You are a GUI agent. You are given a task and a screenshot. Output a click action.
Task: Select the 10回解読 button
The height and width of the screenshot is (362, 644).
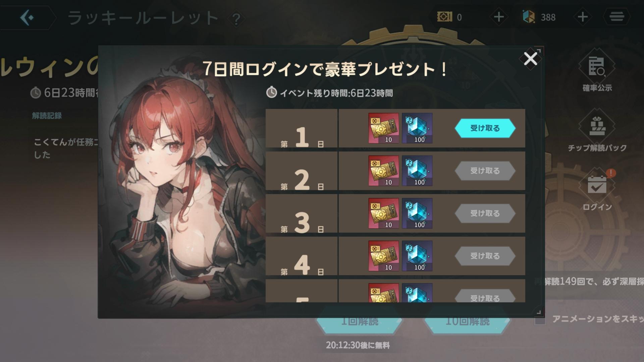coord(467,321)
